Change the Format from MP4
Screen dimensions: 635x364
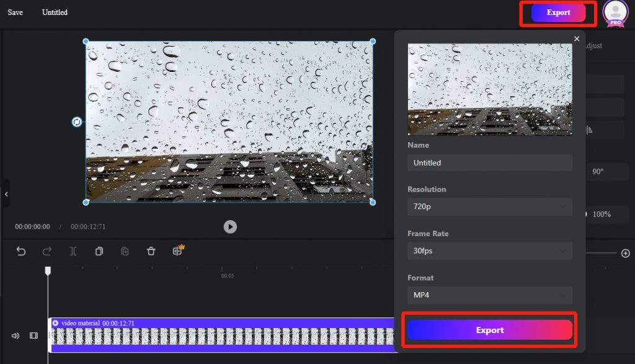pyautogui.click(x=490, y=295)
